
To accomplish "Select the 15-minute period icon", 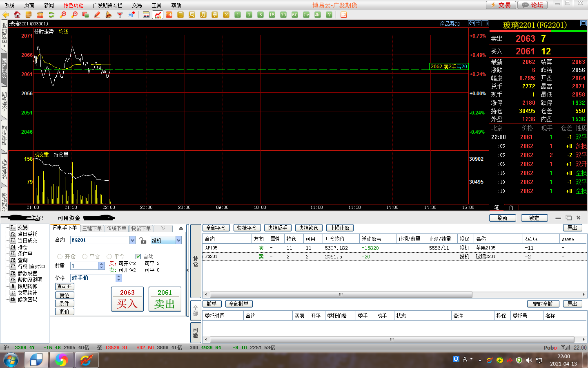I will 272,15.
